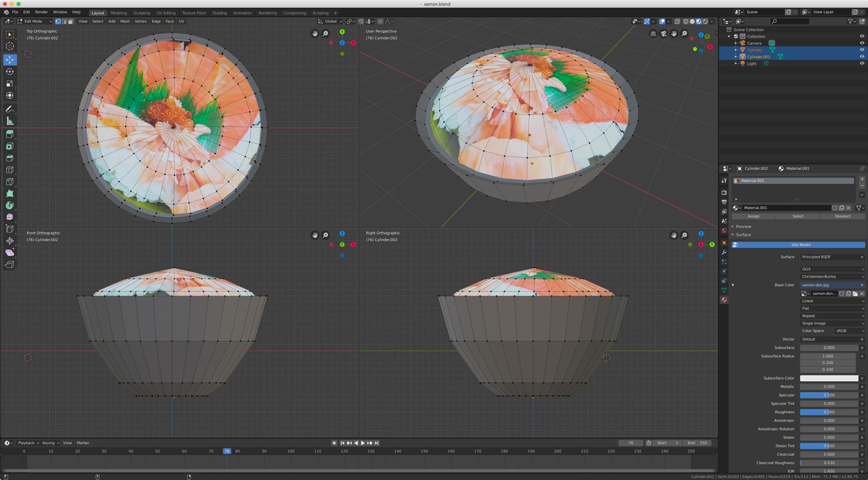This screenshot has height=480, width=868.
Task: Open the File menu
Action: click(x=15, y=12)
